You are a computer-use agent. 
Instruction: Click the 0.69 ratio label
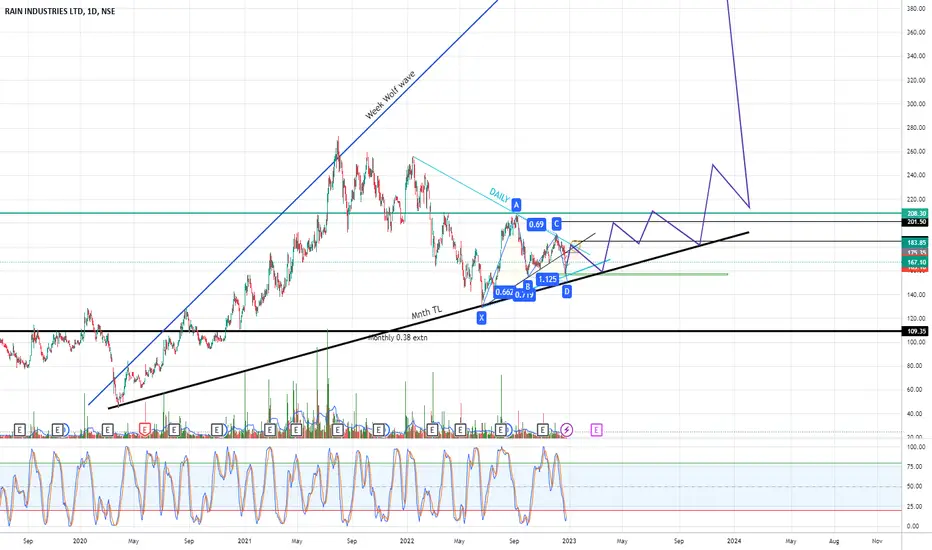[x=536, y=224]
